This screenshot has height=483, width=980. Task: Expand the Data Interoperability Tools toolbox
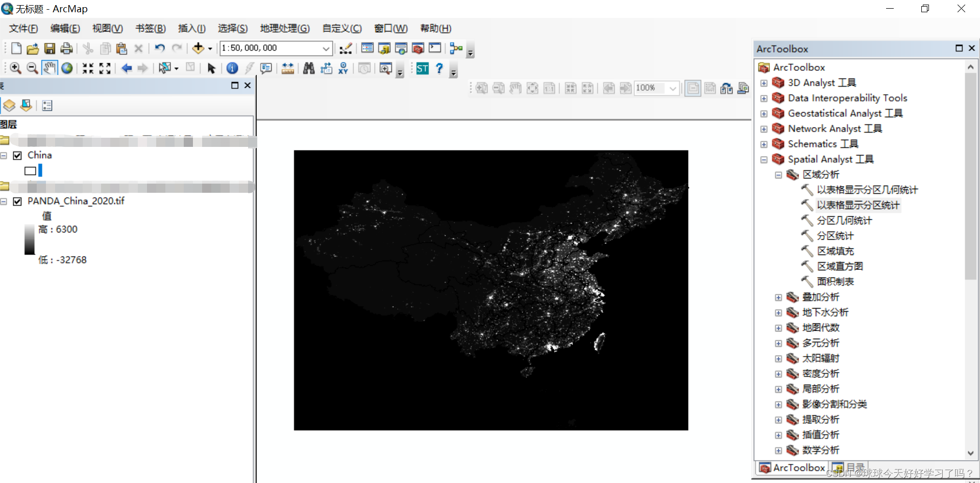[x=764, y=98]
